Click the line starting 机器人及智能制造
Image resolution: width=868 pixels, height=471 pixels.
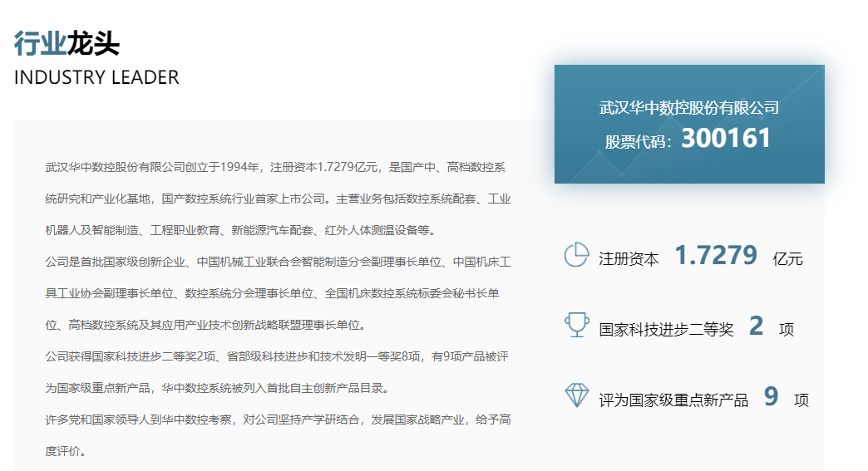tap(243, 230)
